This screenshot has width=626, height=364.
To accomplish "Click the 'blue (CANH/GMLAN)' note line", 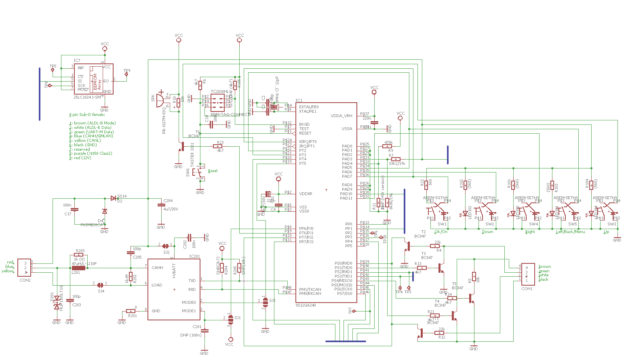I will point(91,136).
